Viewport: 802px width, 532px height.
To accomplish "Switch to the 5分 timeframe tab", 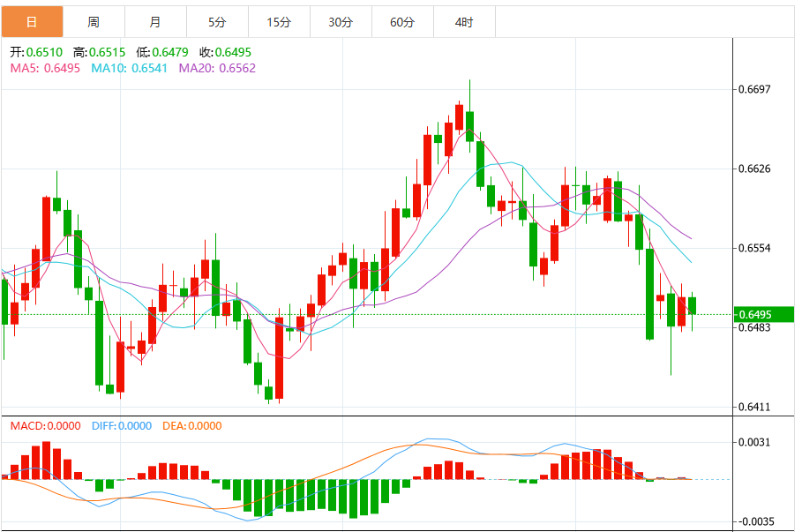I will (217, 22).
